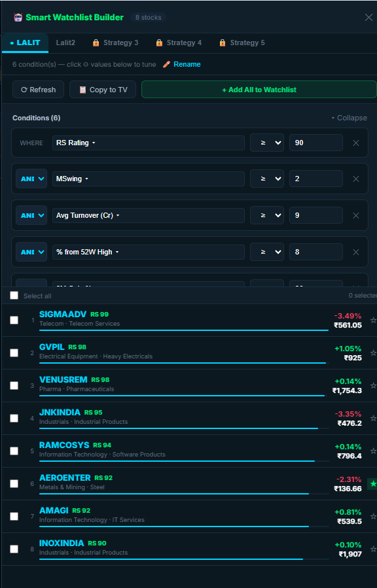Click the VENUSREM RS 98 label
This screenshot has width=377, height=588.
[x=100, y=380]
